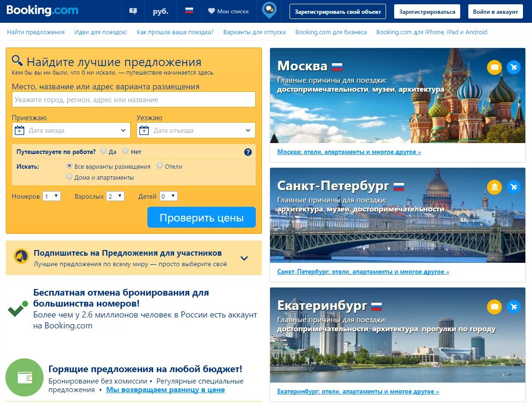This screenshot has height=404, width=532.
Task: Click the Saint Petersburg yellow museum icon
Action: point(494,187)
